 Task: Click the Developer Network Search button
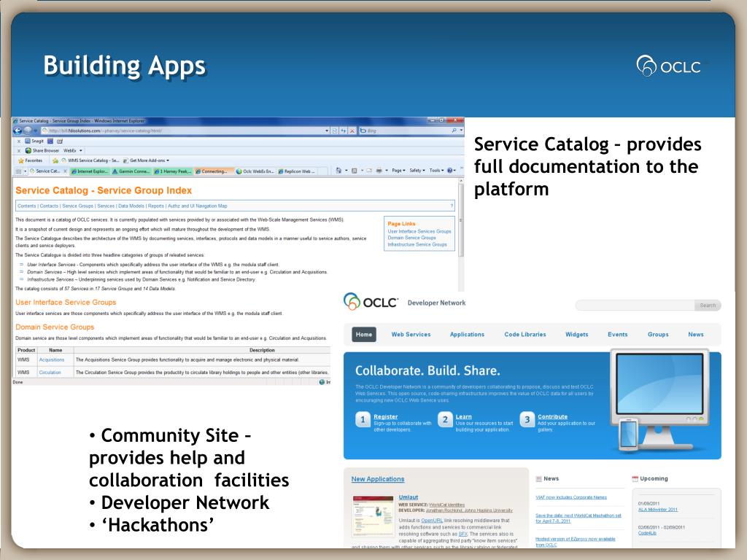(708, 306)
